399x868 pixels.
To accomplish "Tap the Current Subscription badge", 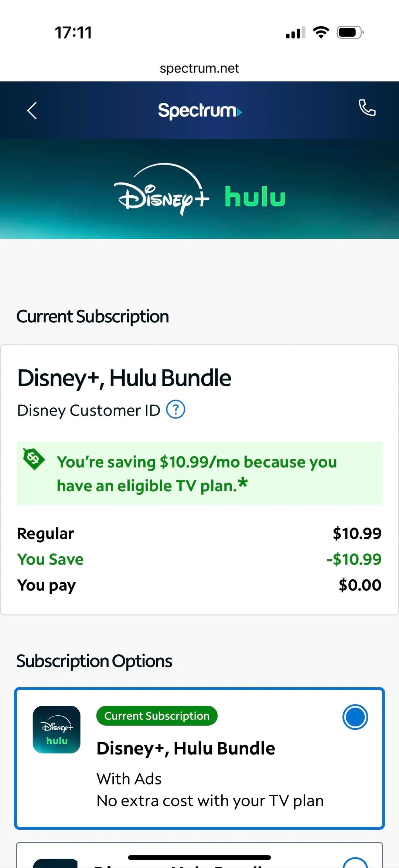I will tap(156, 716).
